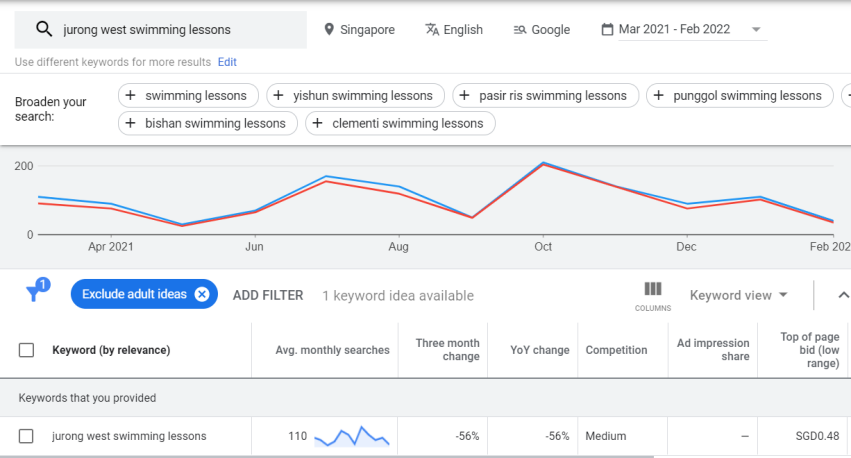Collapse the panel with the up chevron
This screenshot has width=851, height=458.
coord(843,295)
